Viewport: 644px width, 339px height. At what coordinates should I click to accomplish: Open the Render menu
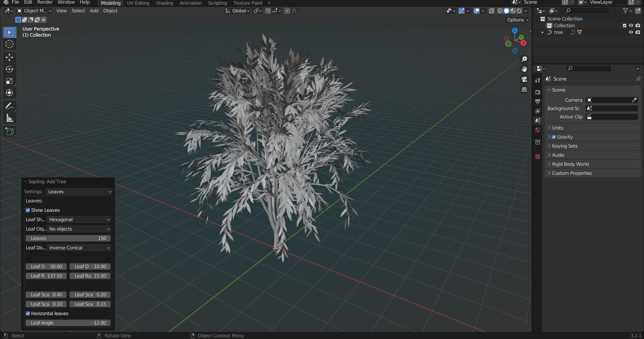[45, 2]
